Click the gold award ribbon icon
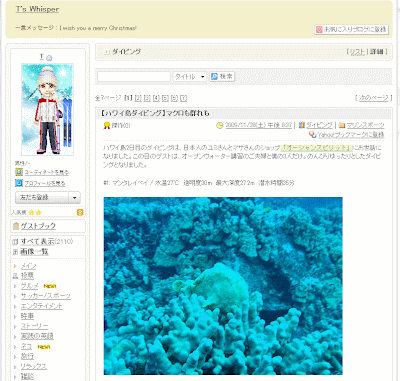 click(x=107, y=125)
